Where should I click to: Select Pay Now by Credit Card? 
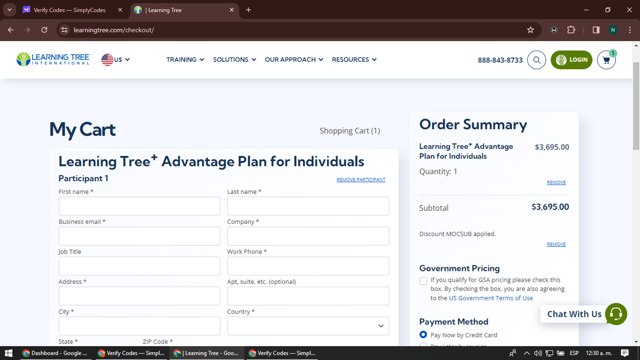423,335
